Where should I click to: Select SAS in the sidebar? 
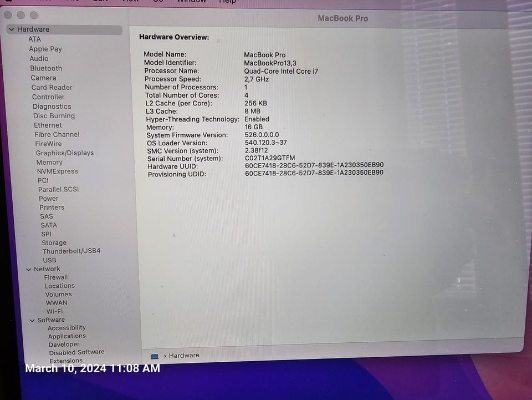point(47,216)
